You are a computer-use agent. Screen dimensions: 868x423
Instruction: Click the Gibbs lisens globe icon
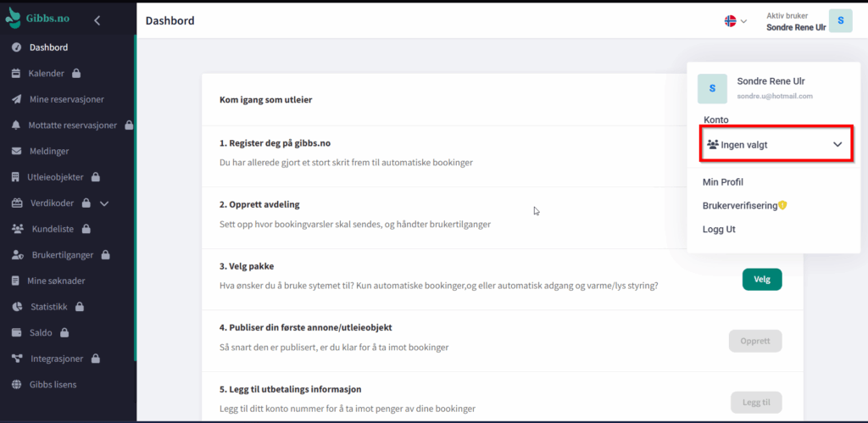click(16, 385)
